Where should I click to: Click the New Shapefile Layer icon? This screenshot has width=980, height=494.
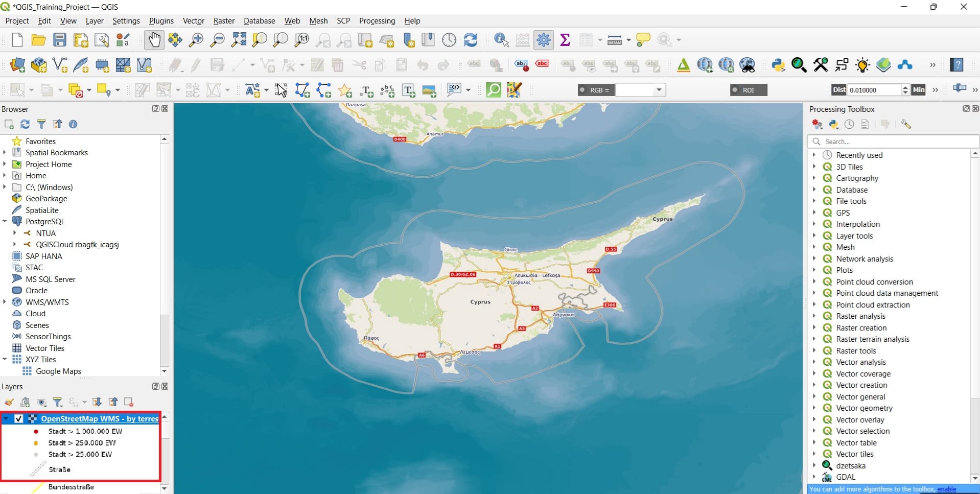(x=60, y=65)
